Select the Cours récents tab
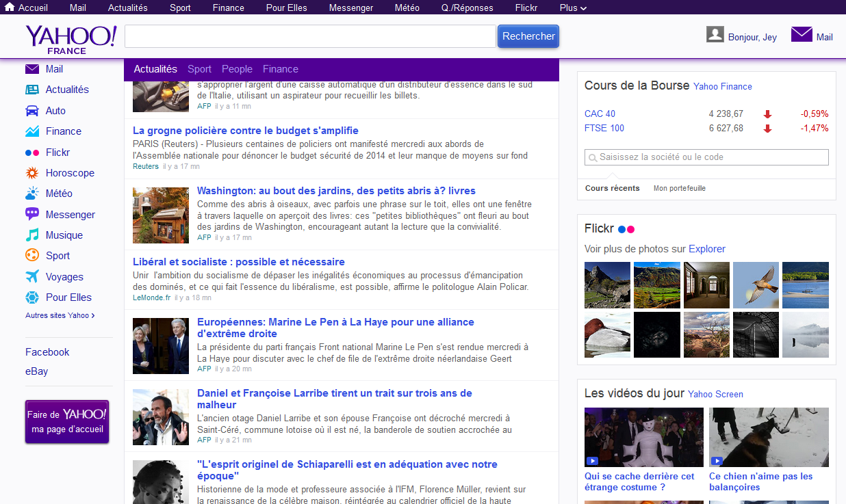This screenshot has width=846, height=504. pyautogui.click(x=613, y=188)
